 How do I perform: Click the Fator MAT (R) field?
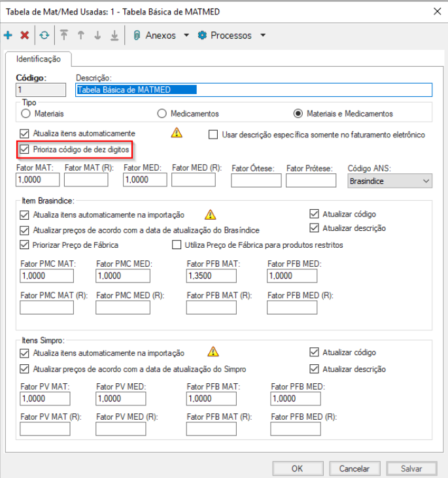(x=86, y=180)
